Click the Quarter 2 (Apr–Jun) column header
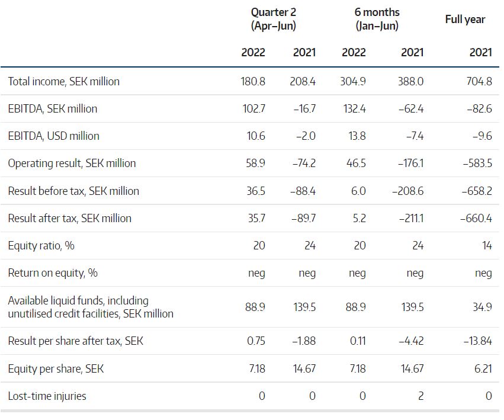The height and width of the screenshot is (420, 504). point(273,19)
